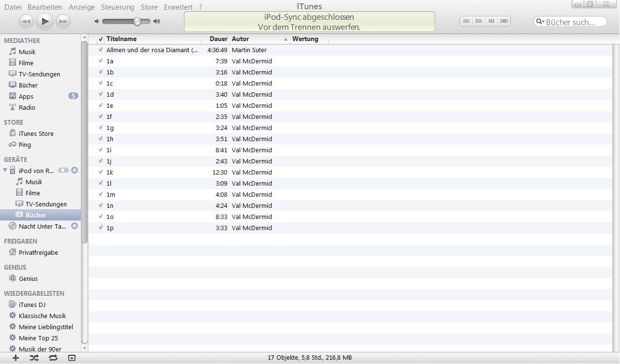Viewport: 620px width, 364px height.
Task: Open Privatfreigabe
Action: [x=38, y=252]
